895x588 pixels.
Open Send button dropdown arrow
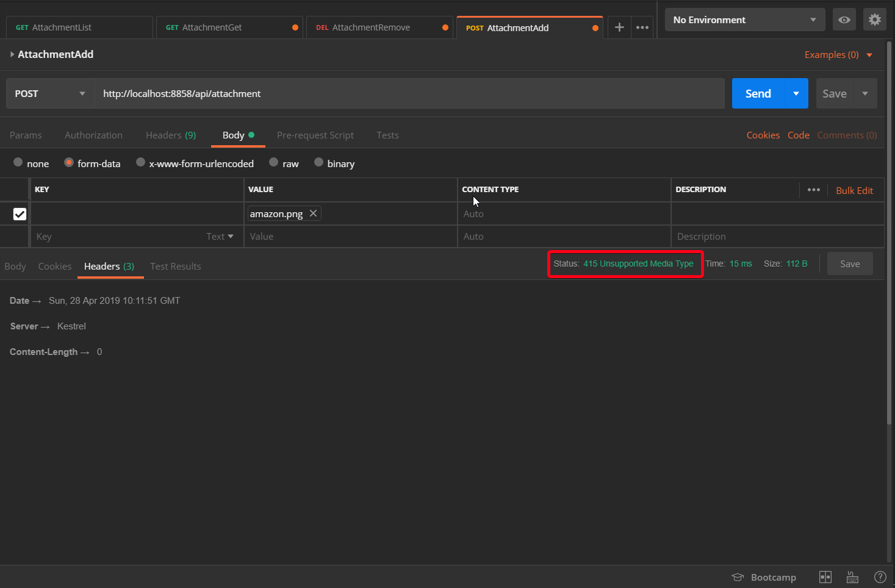pos(796,93)
